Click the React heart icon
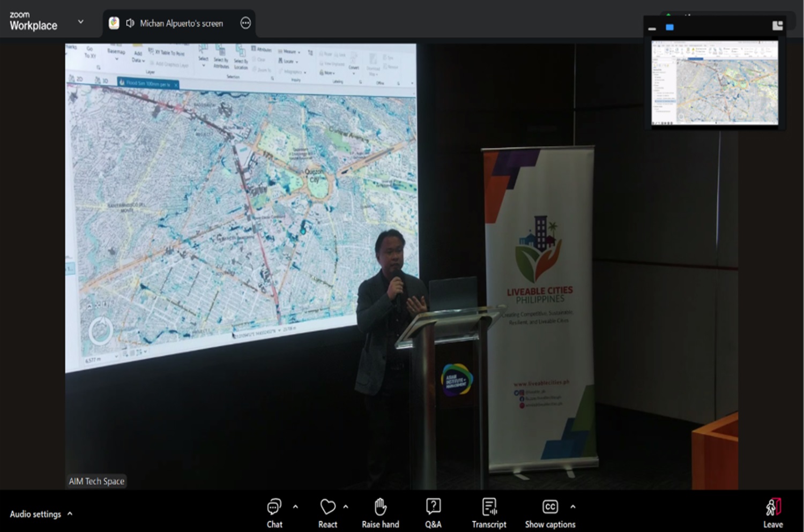The height and width of the screenshot is (532, 804). point(327,513)
